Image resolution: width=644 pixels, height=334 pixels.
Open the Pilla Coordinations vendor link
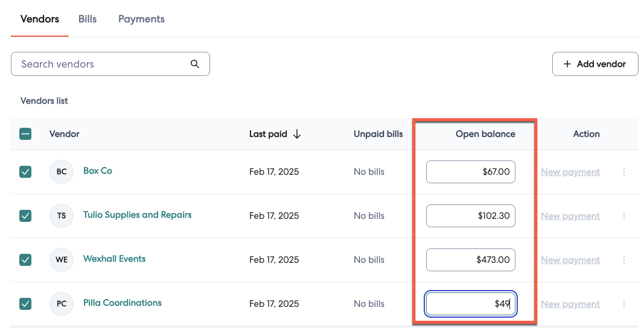(x=122, y=303)
